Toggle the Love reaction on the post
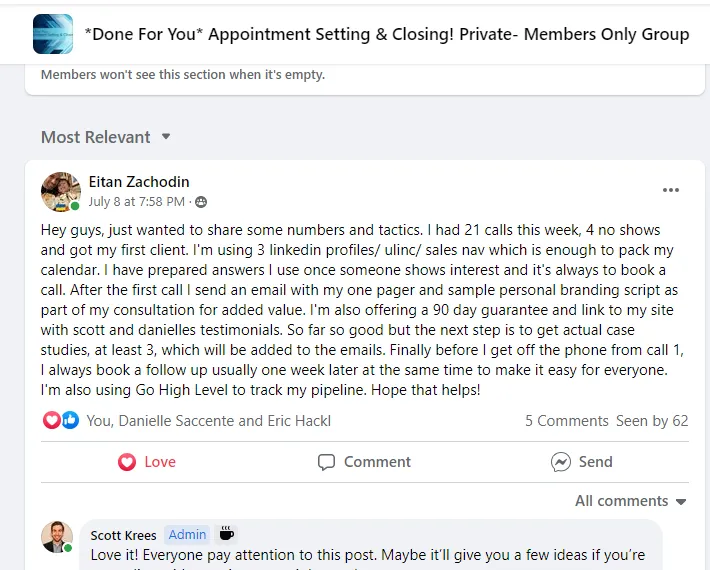The image size is (710, 570). point(147,462)
